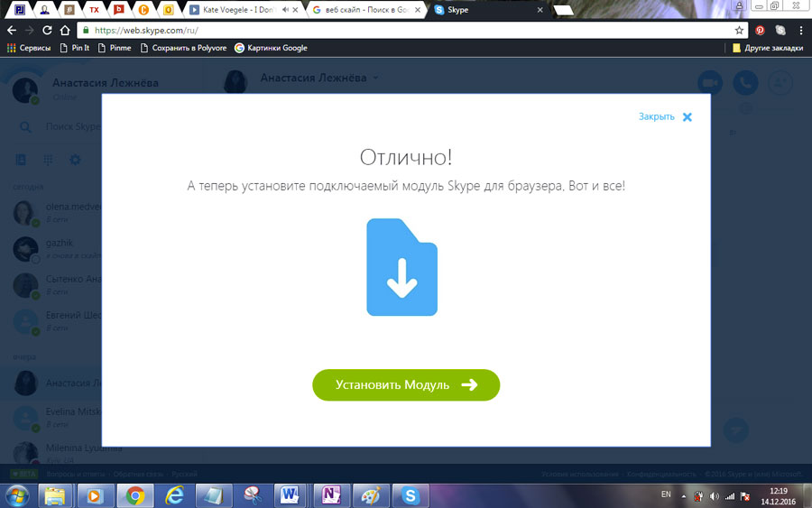Switch to first pinned PJ tab
Viewport: 812px width, 508px height.
(20, 10)
